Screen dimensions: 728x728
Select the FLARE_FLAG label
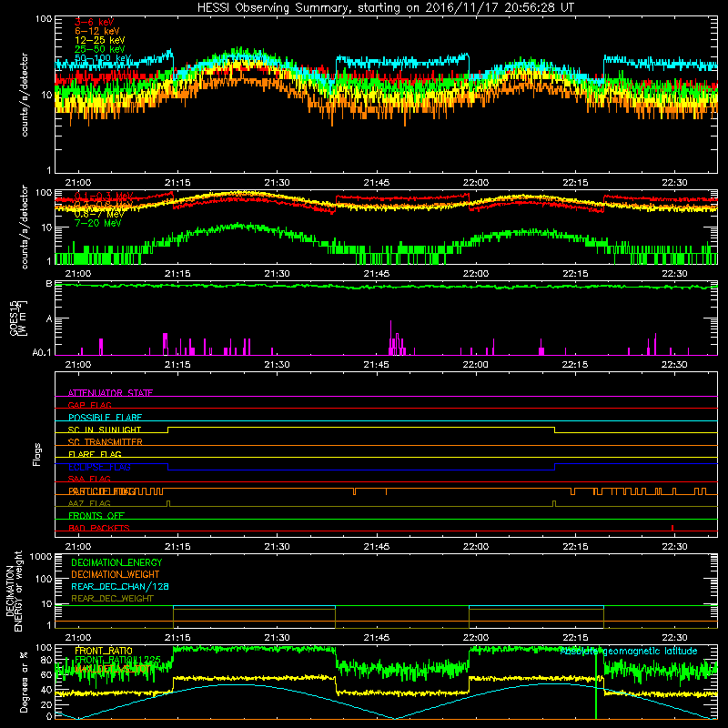(x=95, y=454)
